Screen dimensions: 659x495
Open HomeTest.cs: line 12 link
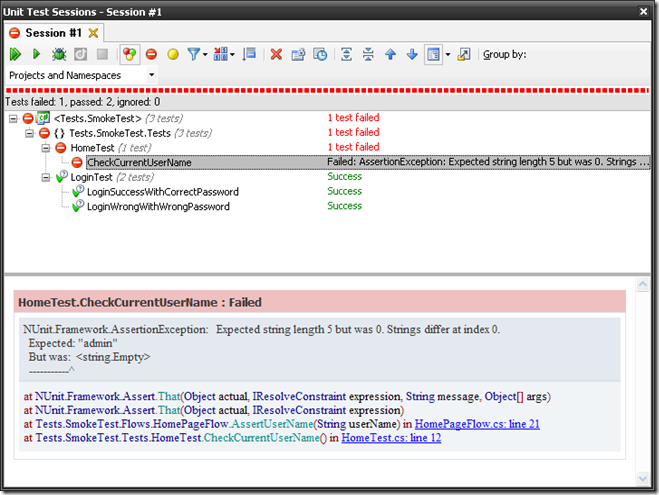[391, 438]
